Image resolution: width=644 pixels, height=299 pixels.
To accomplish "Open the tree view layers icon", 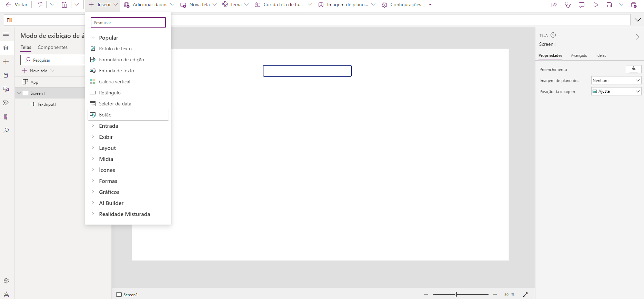I will pos(6,48).
